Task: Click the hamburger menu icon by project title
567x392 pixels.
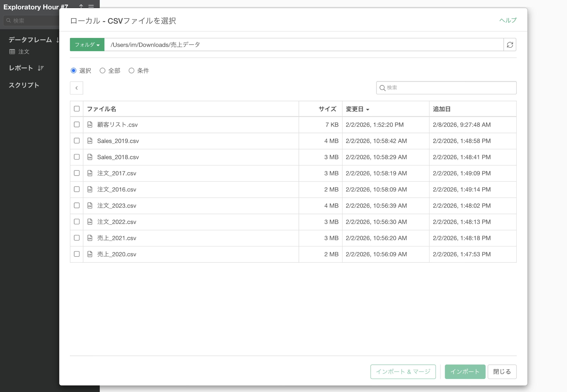Action: click(91, 6)
